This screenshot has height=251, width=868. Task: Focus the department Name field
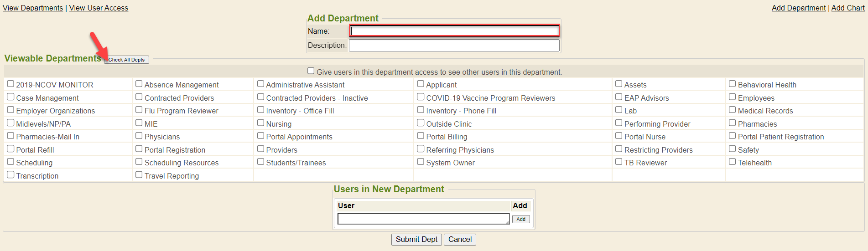tap(454, 31)
